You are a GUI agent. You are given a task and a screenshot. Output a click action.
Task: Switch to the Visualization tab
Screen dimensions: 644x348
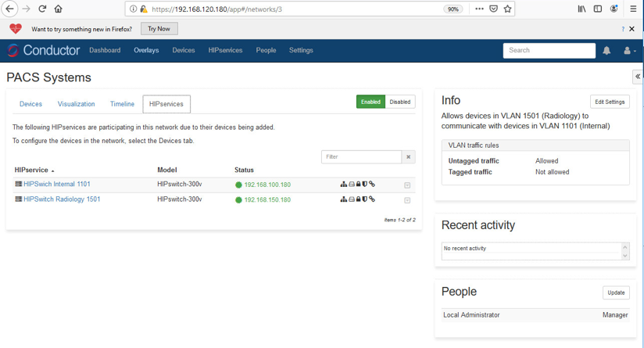[x=76, y=104]
